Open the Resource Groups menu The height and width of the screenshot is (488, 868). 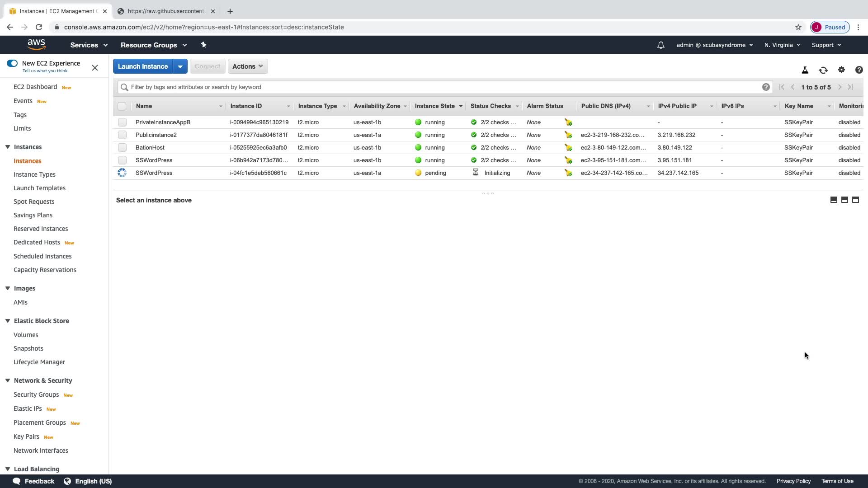pos(153,45)
